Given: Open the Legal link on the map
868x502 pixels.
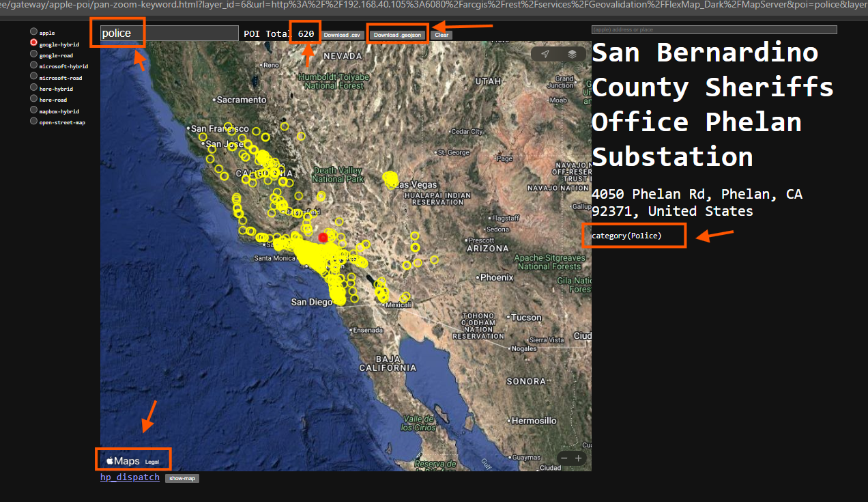Looking at the screenshot, I should (x=152, y=462).
